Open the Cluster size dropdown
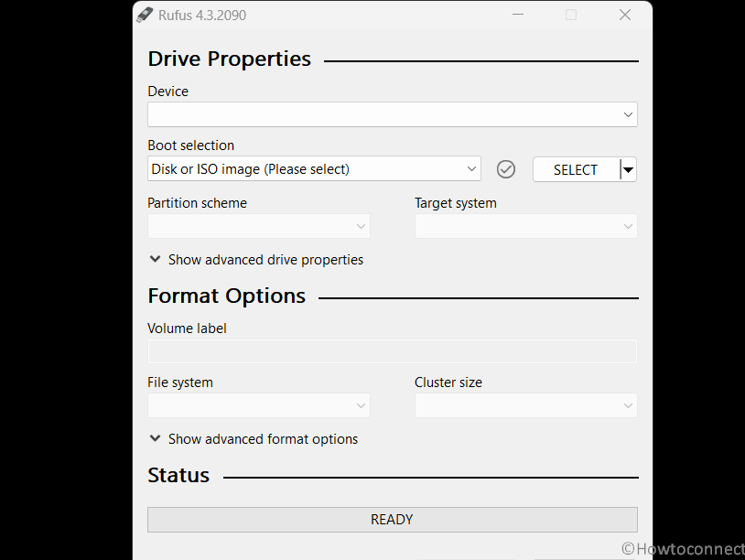The height and width of the screenshot is (560, 745). tap(525, 405)
